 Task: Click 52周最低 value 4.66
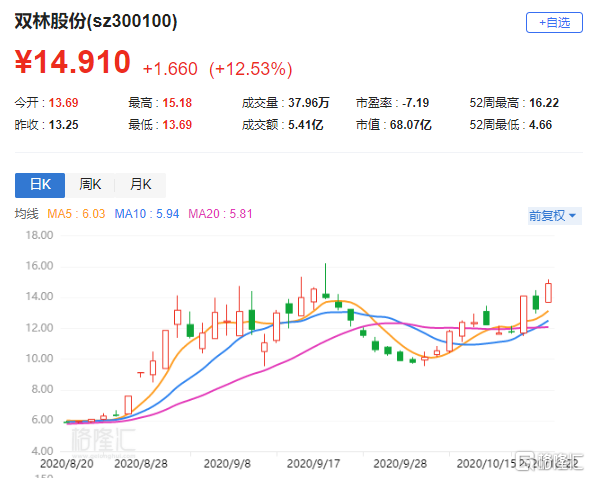(x=540, y=125)
